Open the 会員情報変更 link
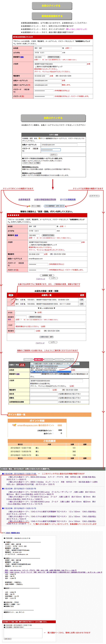The image size is (106, 644). [24, 199]
